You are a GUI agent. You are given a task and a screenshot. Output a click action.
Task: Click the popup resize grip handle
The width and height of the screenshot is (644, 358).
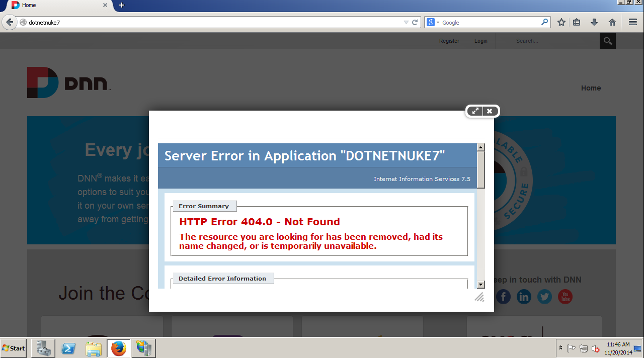click(x=479, y=297)
